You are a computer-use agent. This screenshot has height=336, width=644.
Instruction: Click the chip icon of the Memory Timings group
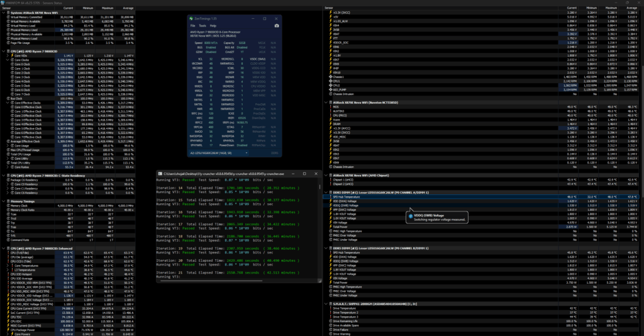click(x=8, y=201)
